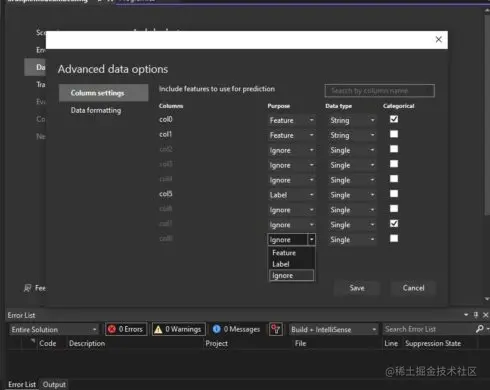
Task: Choose Ignore from the open dropdown list
Action: click(x=291, y=275)
